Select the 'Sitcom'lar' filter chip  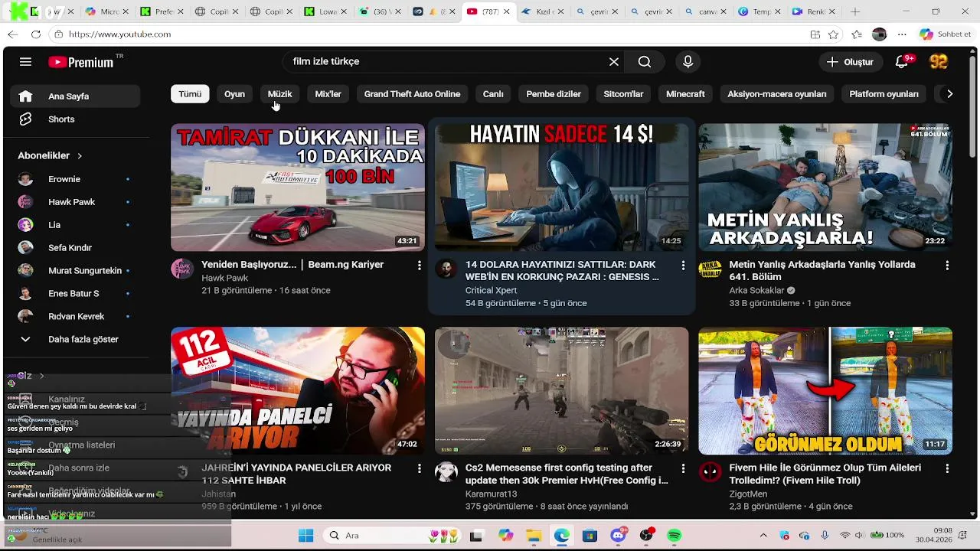pyautogui.click(x=623, y=94)
